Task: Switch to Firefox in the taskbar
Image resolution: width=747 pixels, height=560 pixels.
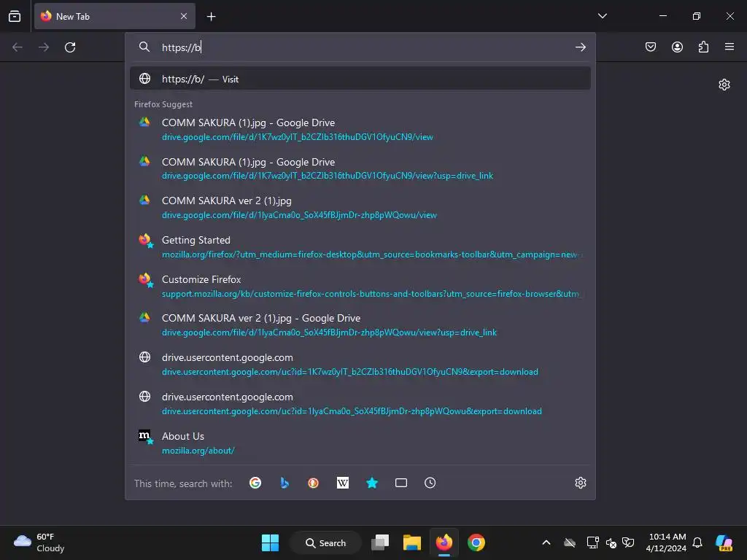Action: click(444, 542)
